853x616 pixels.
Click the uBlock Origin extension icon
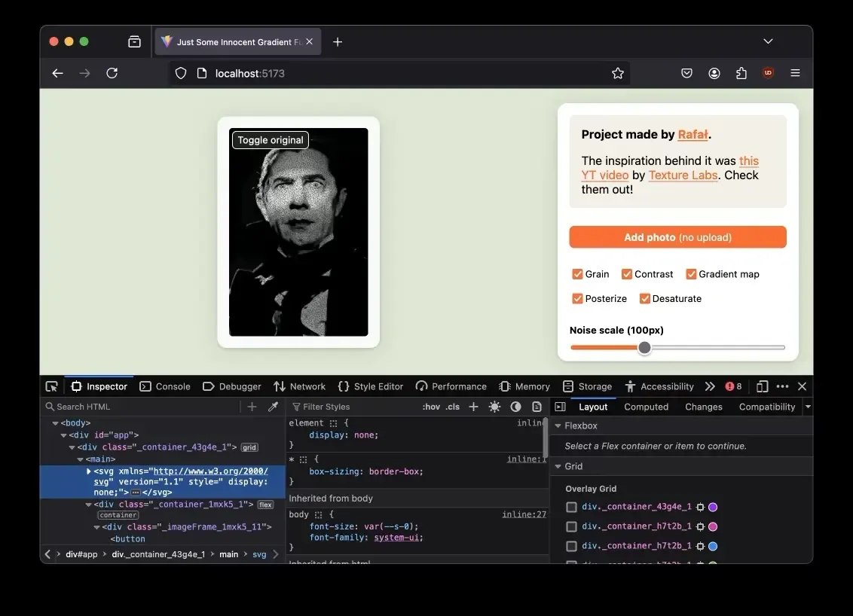pyautogui.click(x=768, y=73)
